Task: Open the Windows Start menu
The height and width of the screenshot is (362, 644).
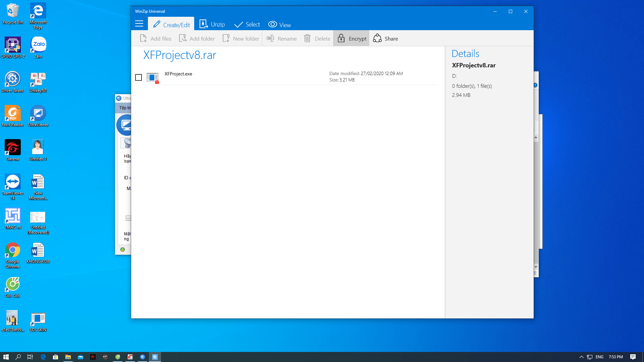Action: (6, 357)
